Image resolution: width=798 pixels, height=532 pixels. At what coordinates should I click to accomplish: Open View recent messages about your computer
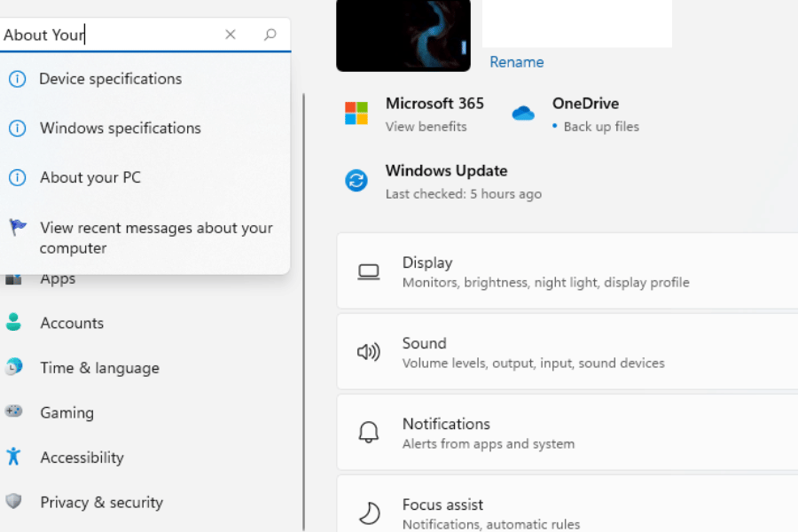pos(156,238)
